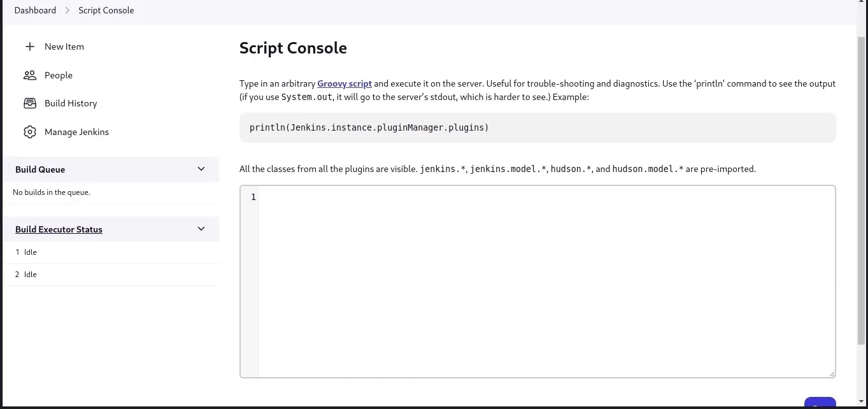Select the Build History label
The image size is (868, 409).
(x=71, y=103)
